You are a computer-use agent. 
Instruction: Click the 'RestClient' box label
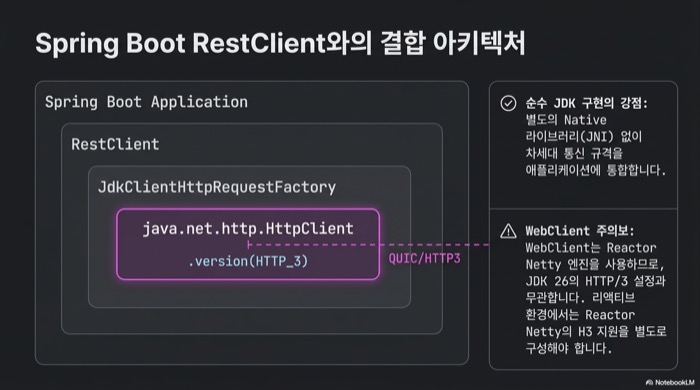tap(115, 144)
